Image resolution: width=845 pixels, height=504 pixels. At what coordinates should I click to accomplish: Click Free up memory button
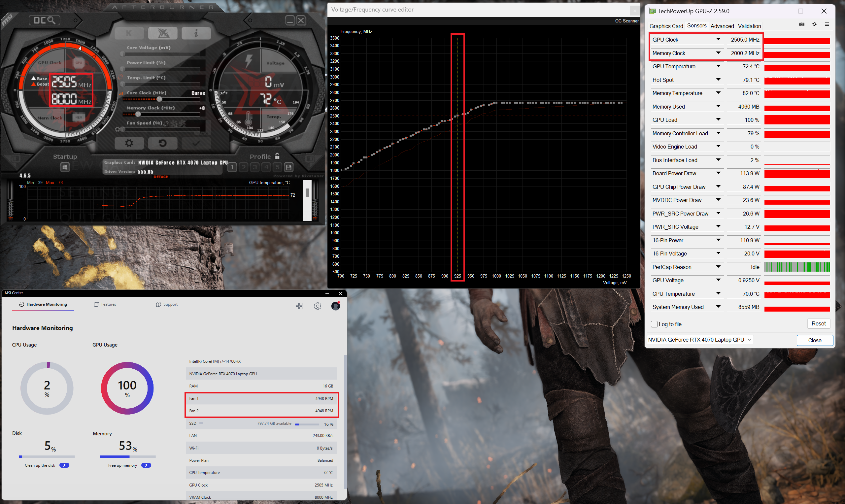146,465
